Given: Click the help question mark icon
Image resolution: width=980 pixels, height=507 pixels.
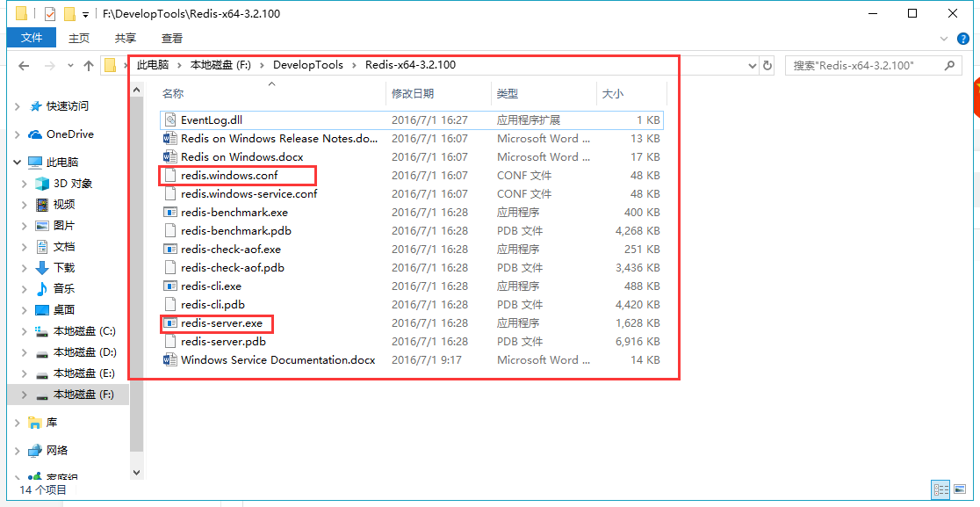Looking at the screenshot, I should 963,39.
